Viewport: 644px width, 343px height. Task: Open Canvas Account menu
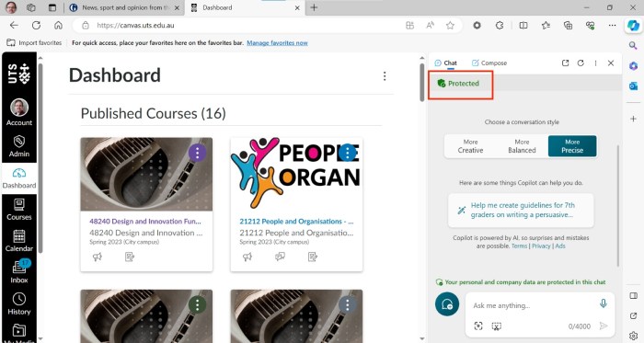(x=19, y=112)
